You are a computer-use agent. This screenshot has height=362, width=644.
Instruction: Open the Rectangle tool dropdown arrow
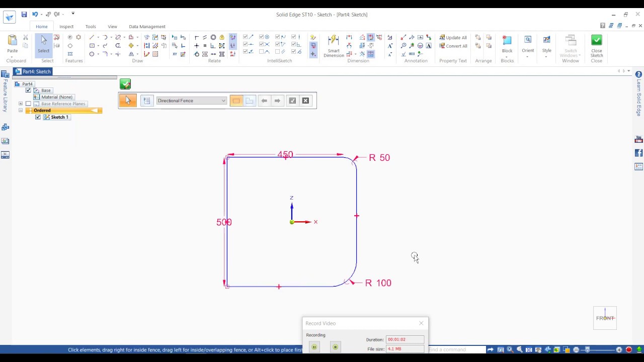(98, 46)
